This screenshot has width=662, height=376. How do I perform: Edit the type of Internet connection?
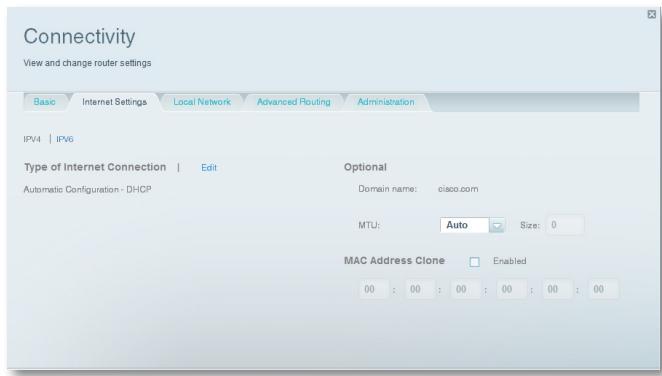pyautogui.click(x=209, y=168)
